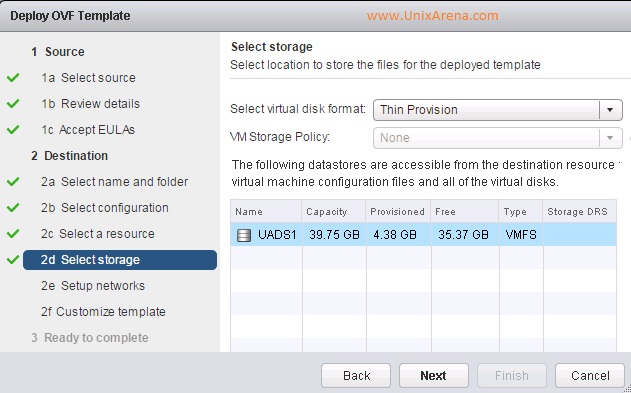631x393 pixels.
Task: Click the Back button
Action: pyautogui.click(x=356, y=376)
